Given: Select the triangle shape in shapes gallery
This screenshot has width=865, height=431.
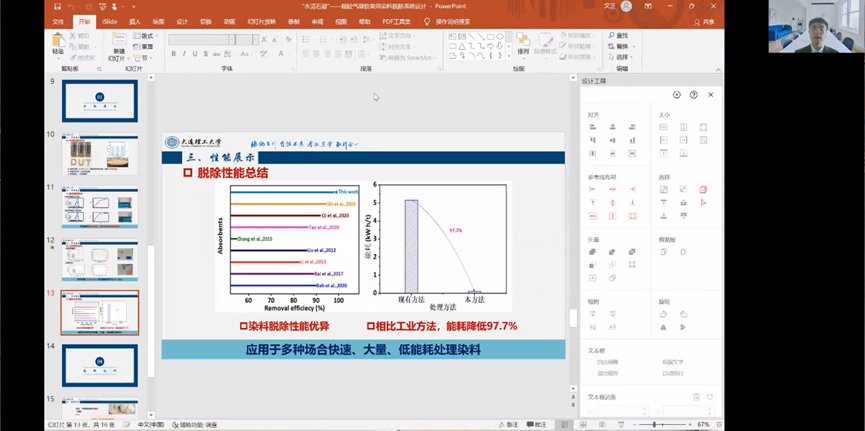Looking at the screenshot, I should click(x=462, y=46).
